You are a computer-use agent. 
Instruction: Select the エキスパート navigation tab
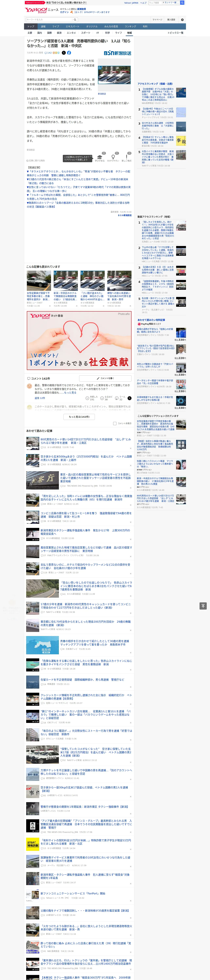pos(72,27)
